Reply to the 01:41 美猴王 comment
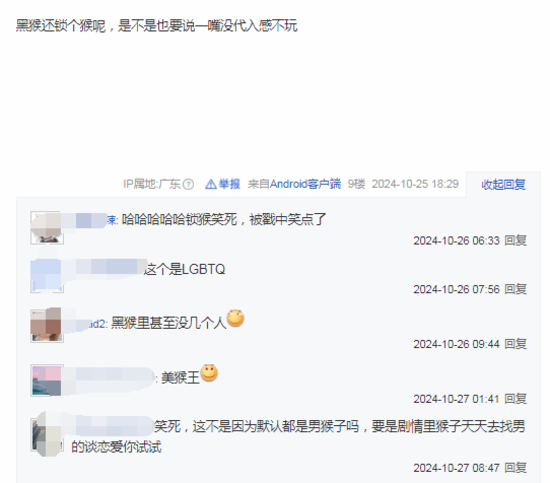 click(515, 399)
